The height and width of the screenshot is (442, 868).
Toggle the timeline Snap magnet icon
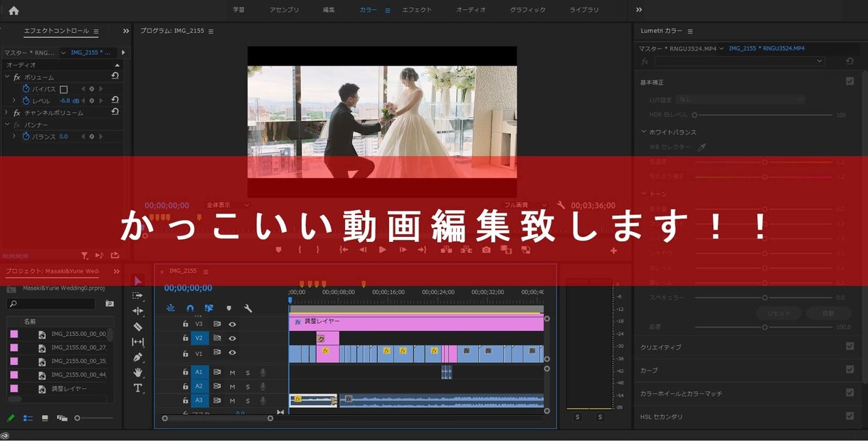pyautogui.click(x=190, y=308)
